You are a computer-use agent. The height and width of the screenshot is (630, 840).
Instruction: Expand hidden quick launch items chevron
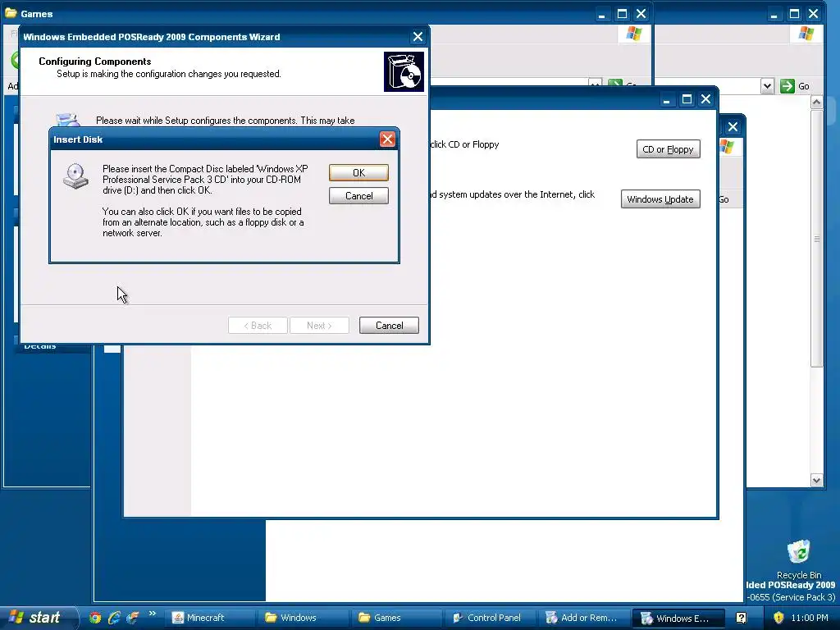[x=152, y=614]
